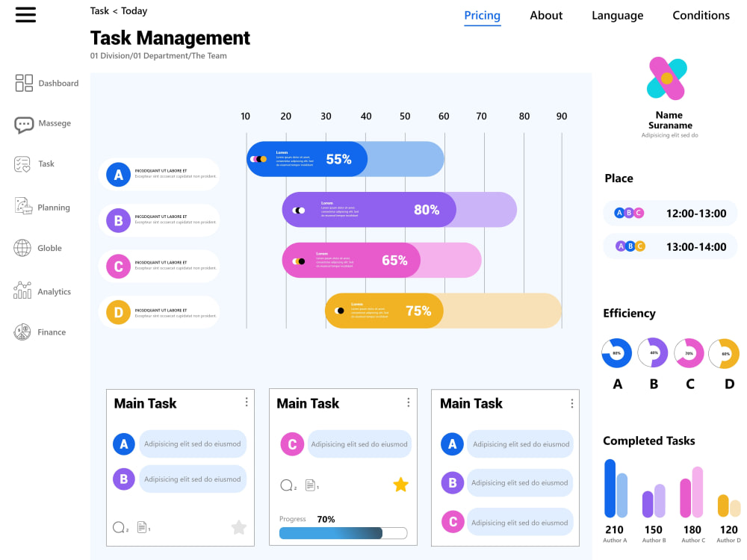Open the Planning sidebar icon

23,206
